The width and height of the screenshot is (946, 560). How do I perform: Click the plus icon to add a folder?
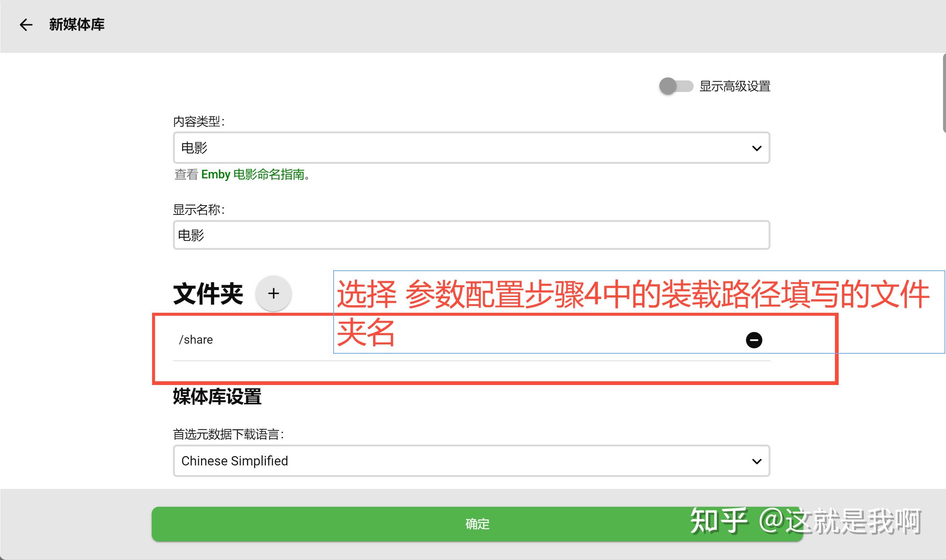[274, 293]
